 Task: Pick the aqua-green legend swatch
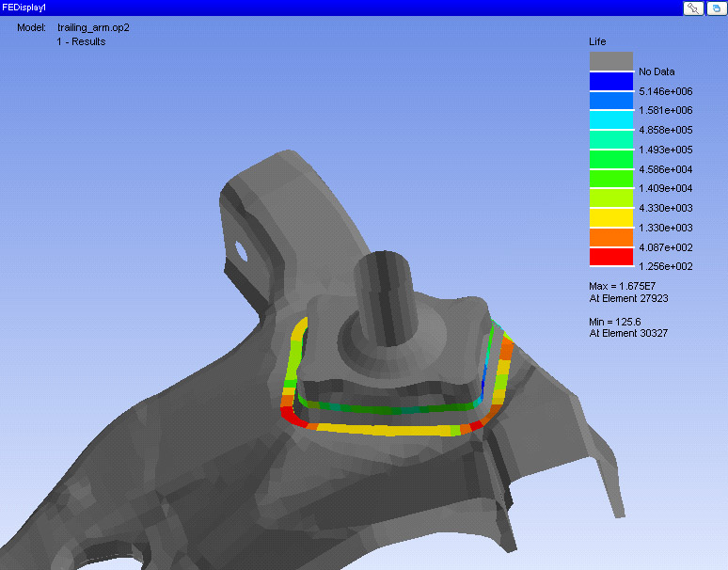611,140
